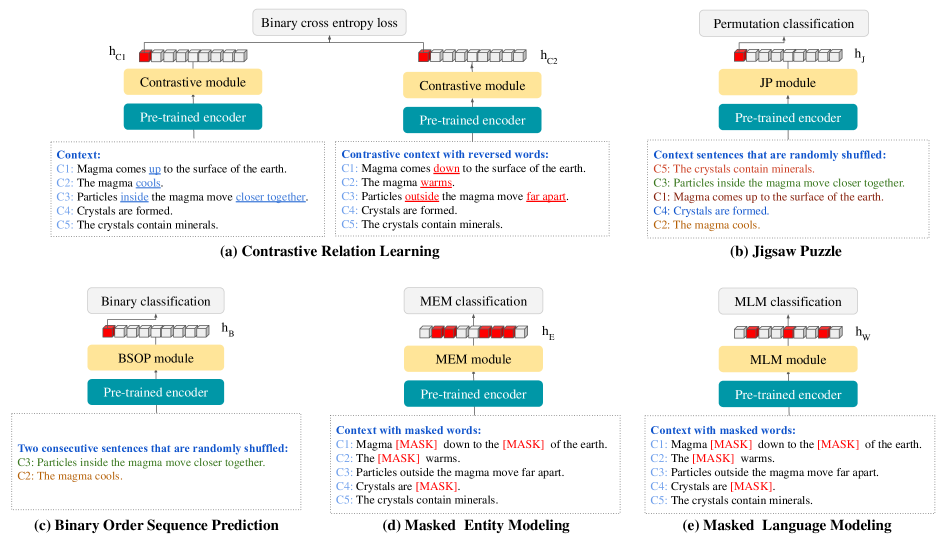
Task: Click the red cell of the hC1 vector
Action: click(x=145, y=56)
